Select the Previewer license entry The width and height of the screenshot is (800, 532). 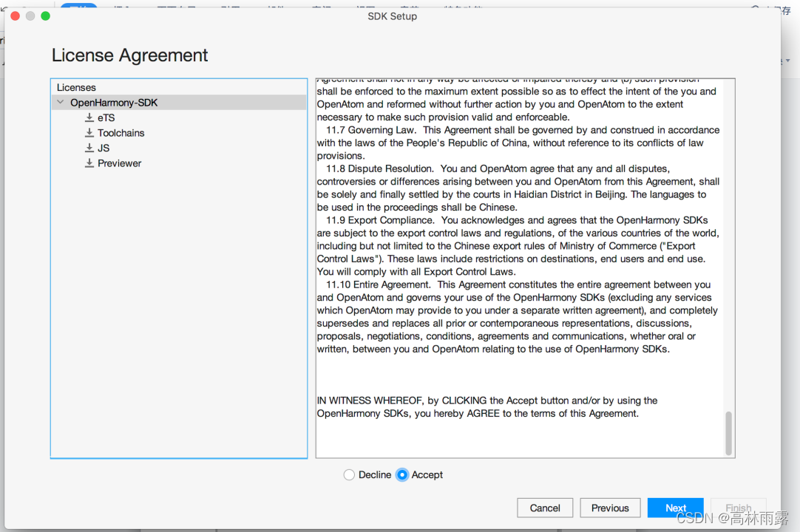pyautogui.click(x=119, y=163)
